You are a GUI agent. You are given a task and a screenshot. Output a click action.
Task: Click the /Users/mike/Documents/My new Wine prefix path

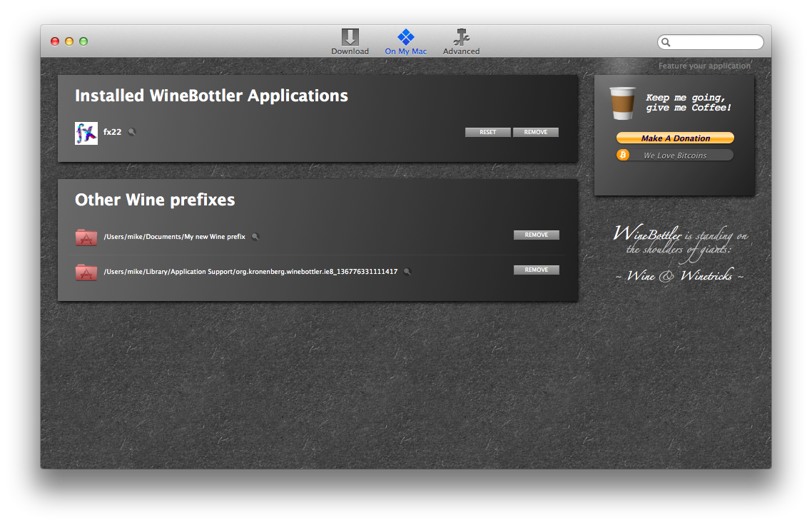click(x=175, y=237)
